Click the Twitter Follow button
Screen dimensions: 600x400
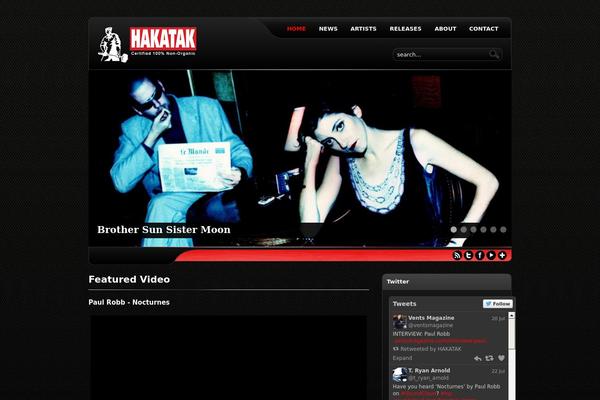(497, 304)
